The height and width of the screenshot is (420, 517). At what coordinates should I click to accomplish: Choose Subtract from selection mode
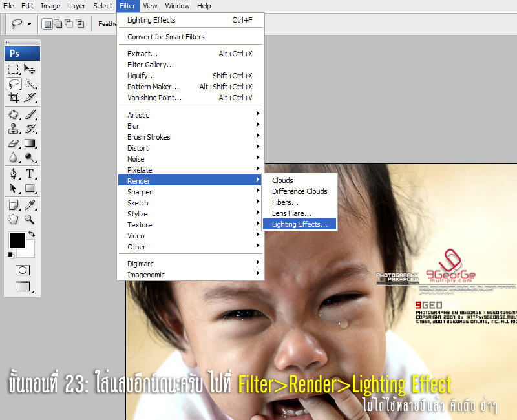click(x=69, y=24)
